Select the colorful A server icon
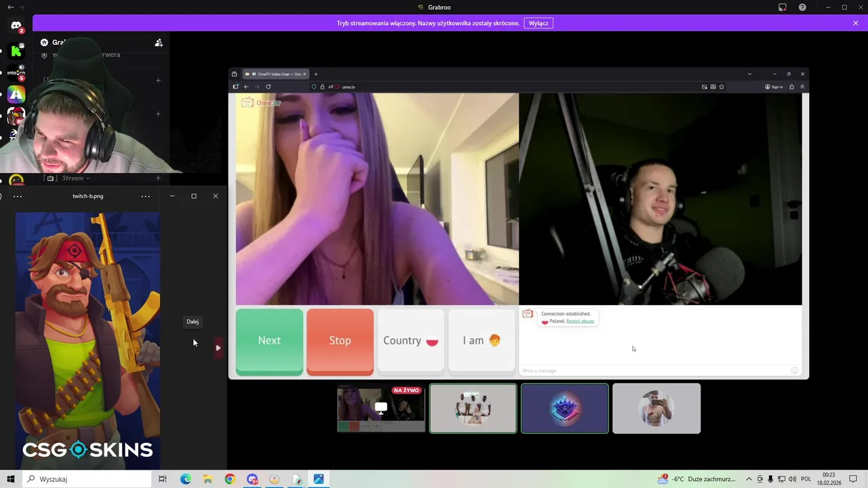This screenshot has width=868, height=488. pos(16,94)
